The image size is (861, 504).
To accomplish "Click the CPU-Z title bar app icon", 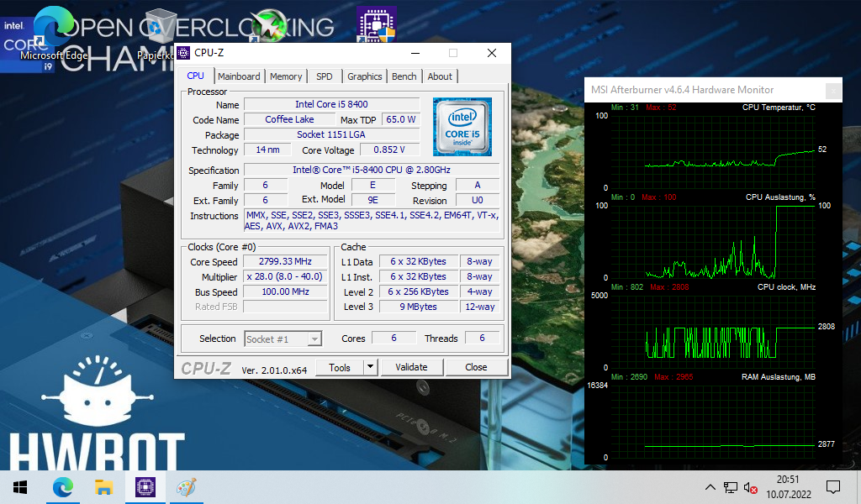I will point(183,53).
